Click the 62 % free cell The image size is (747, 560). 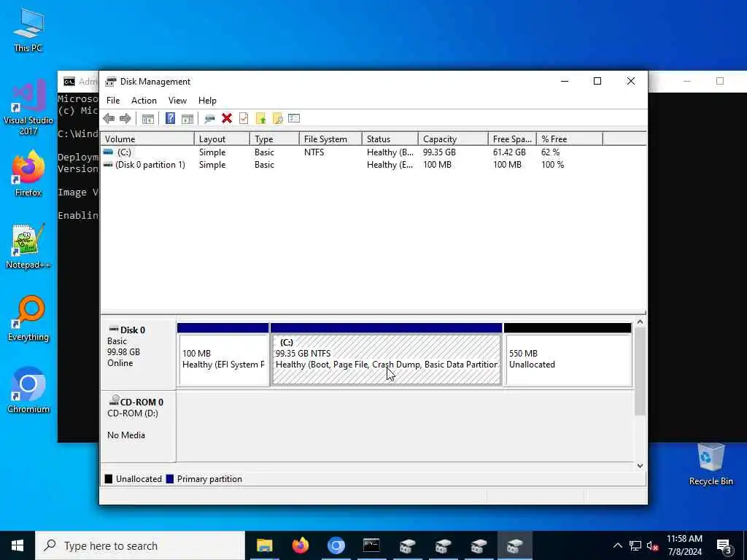click(550, 152)
